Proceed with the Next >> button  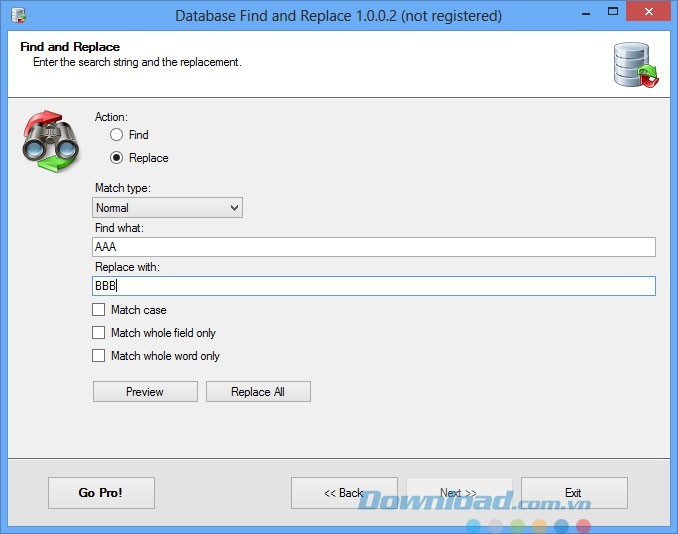[x=459, y=493]
